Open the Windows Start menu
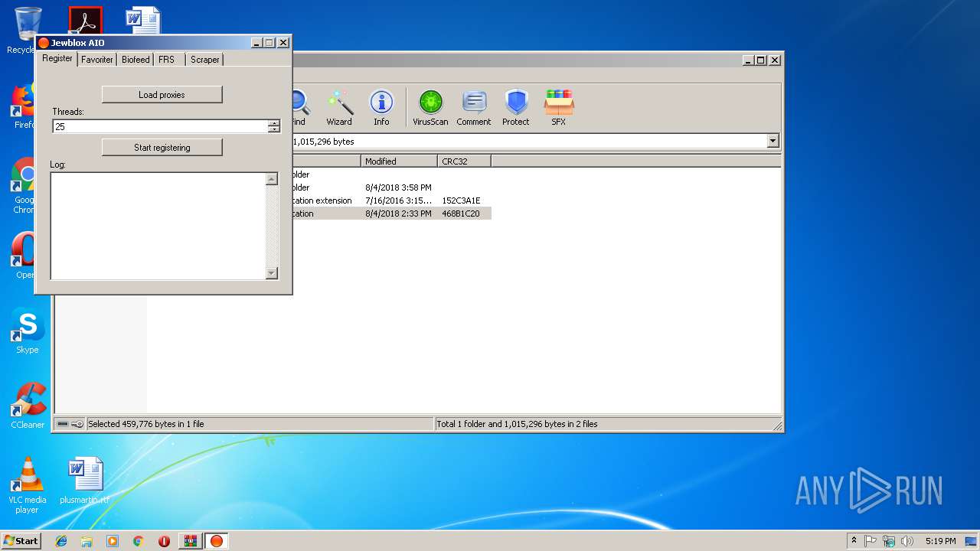Image resolution: width=980 pixels, height=551 pixels. point(21,541)
